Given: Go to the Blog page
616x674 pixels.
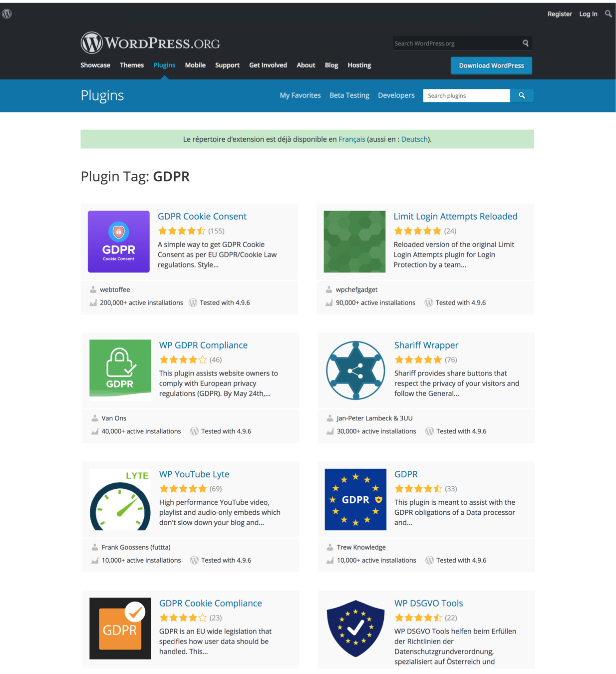Looking at the screenshot, I should tap(331, 65).
